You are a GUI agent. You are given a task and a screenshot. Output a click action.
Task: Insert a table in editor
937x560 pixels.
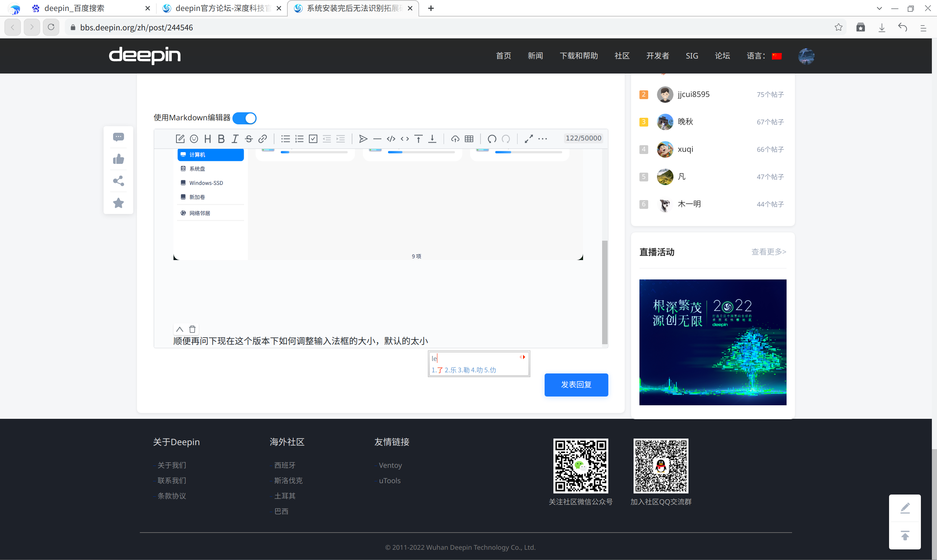[x=469, y=139]
